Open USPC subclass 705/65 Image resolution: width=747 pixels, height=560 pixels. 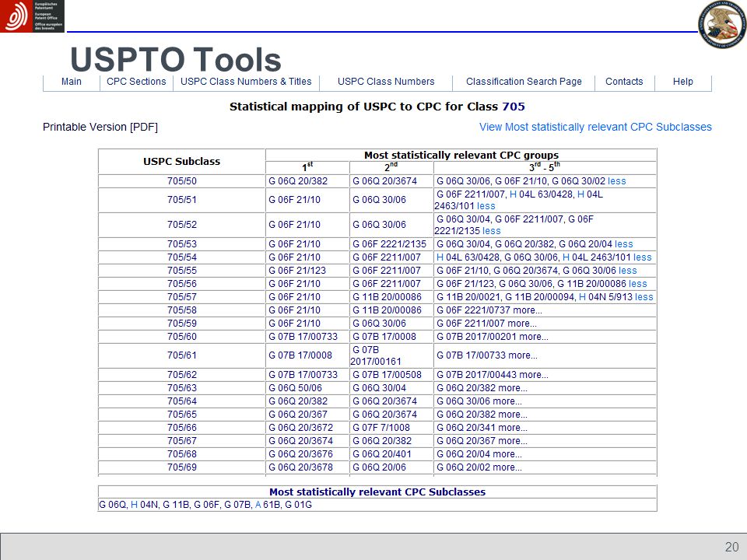click(x=182, y=415)
